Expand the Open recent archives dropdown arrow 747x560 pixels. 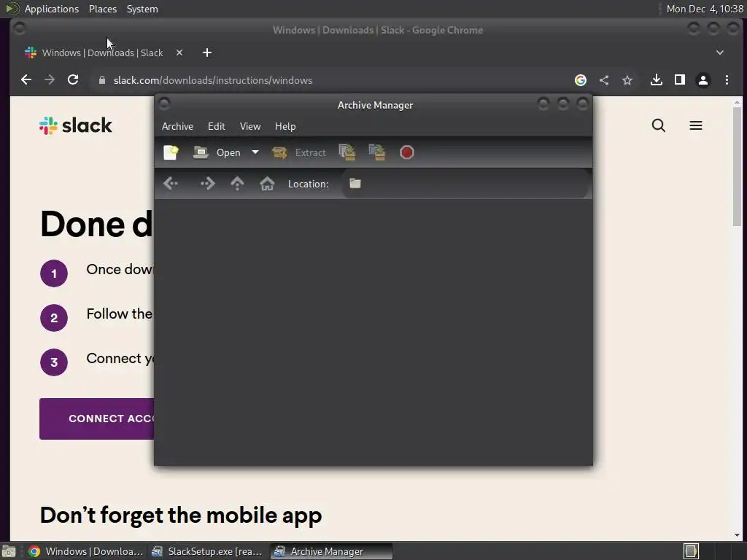[255, 152]
